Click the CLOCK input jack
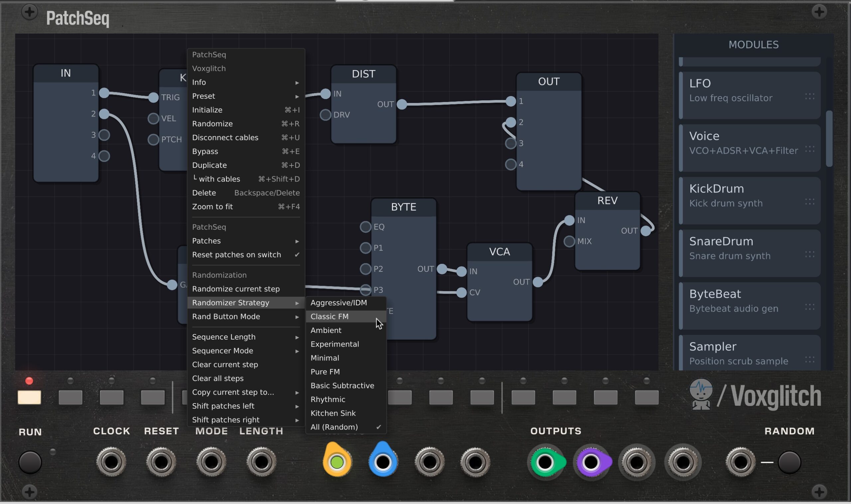The image size is (851, 504). point(111,462)
